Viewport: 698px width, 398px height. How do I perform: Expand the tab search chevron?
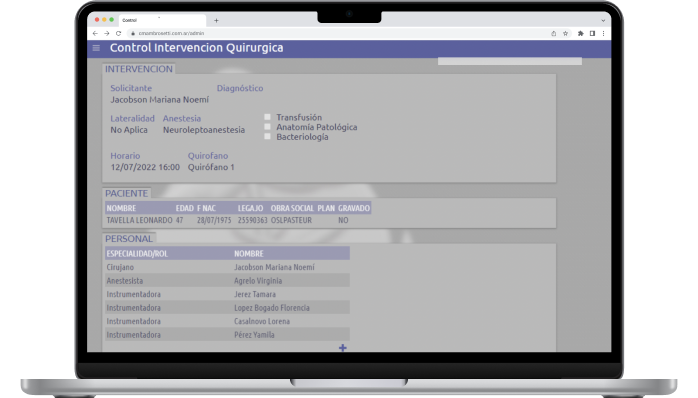603,20
